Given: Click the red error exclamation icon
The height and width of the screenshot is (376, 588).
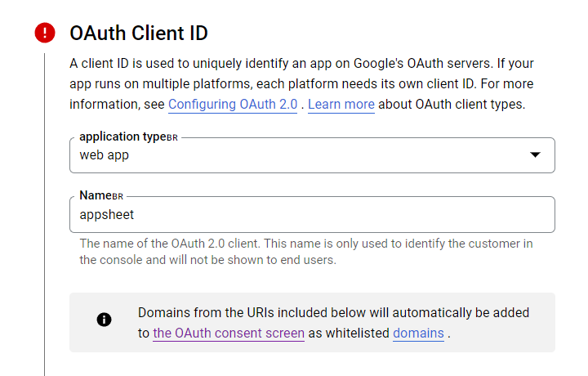Looking at the screenshot, I should [x=45, y=33].
